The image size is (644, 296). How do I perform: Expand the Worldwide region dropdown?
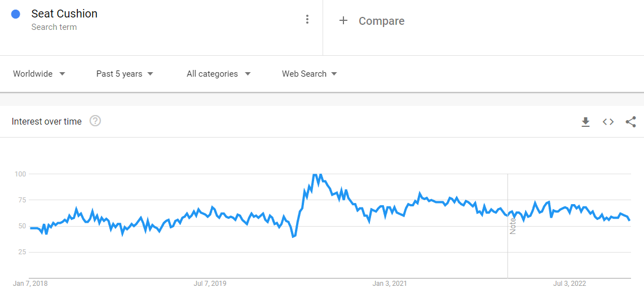[x=39, y=74]
